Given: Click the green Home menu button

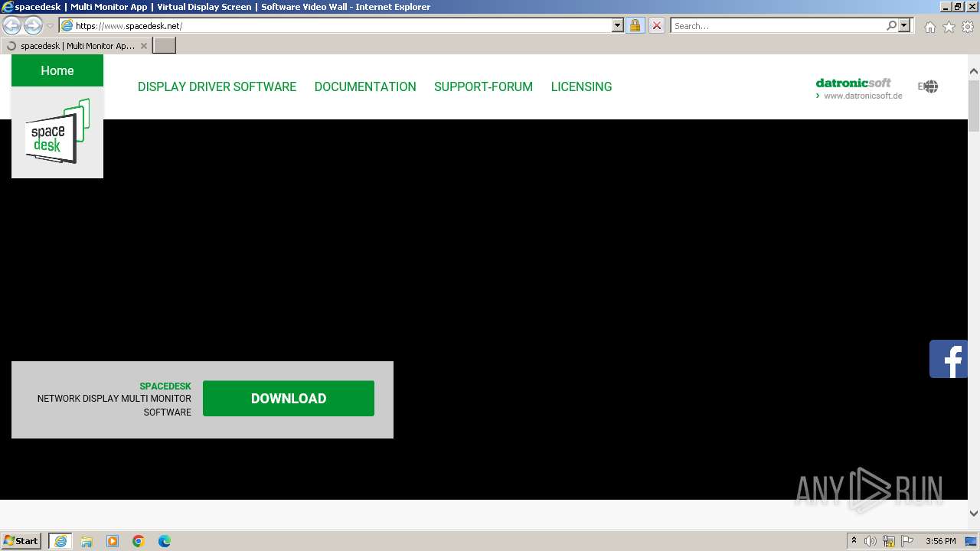Looking at the screenshot, I should coord(57,70).
